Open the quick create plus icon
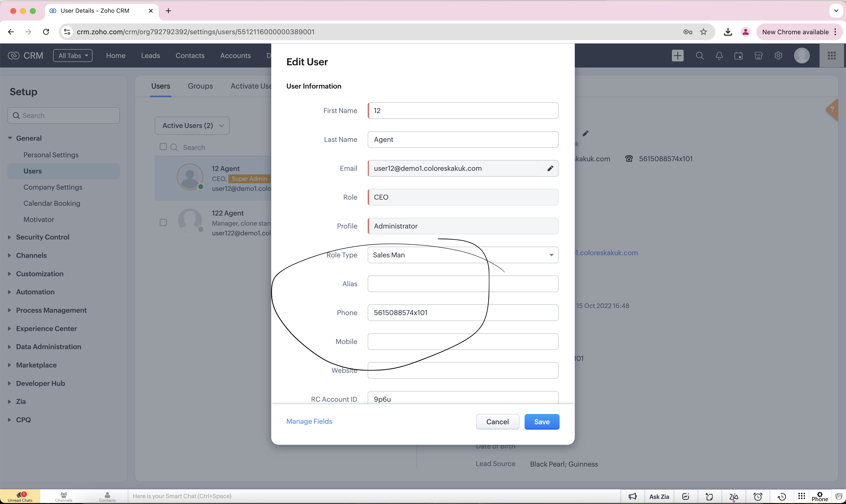The width and height of the screenshot is (846, 504). click(678, 56)
